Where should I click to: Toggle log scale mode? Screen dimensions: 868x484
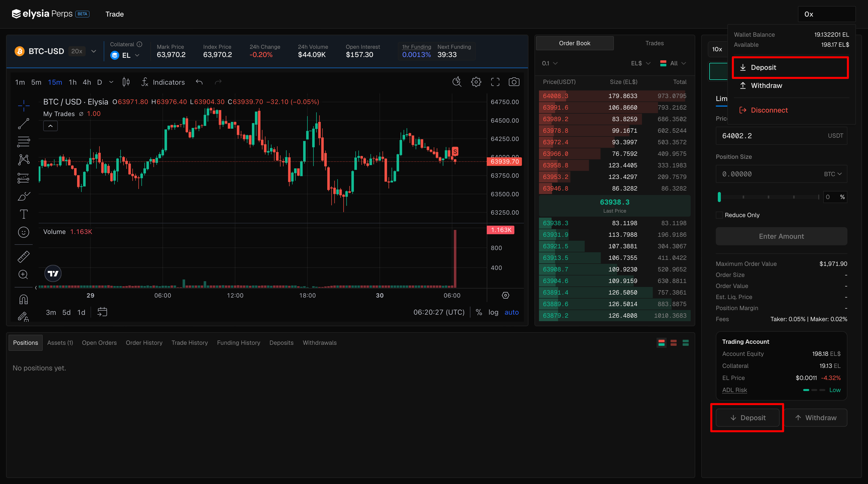(x=493, y=312)
